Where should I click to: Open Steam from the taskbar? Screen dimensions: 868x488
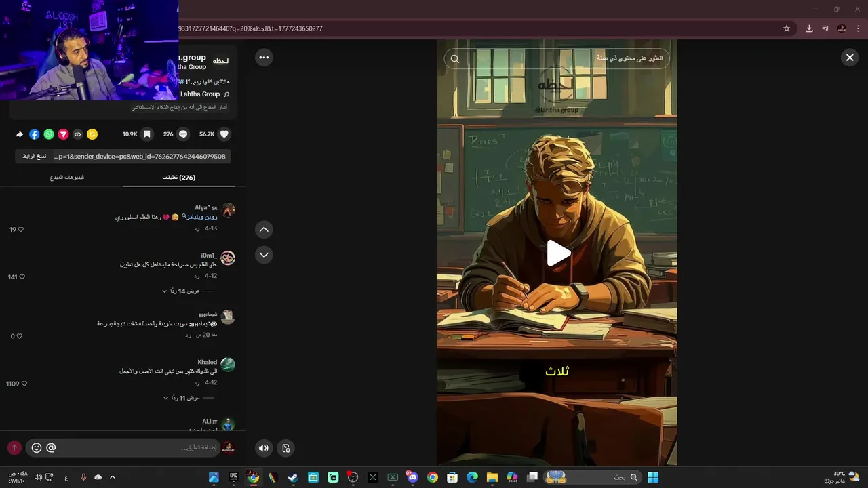click(x=292, y=477)
